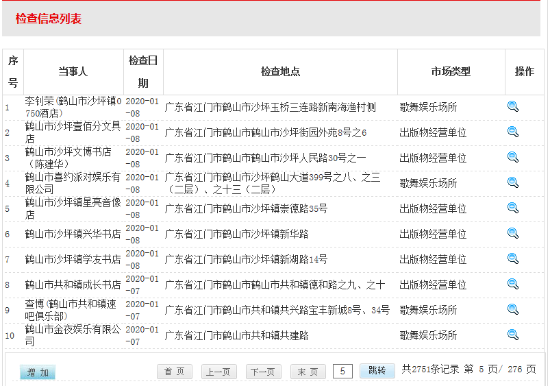Click 歌舞娱乐场所 in 金夜娱乐 row

pos(428,335)
